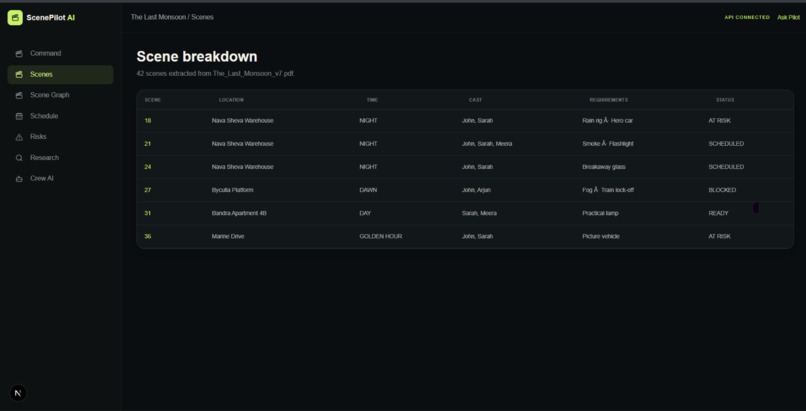This screenshot has width=806, height=411.
Task: Click AT RISK status of scene 18
Action: [x=719, y=121]
